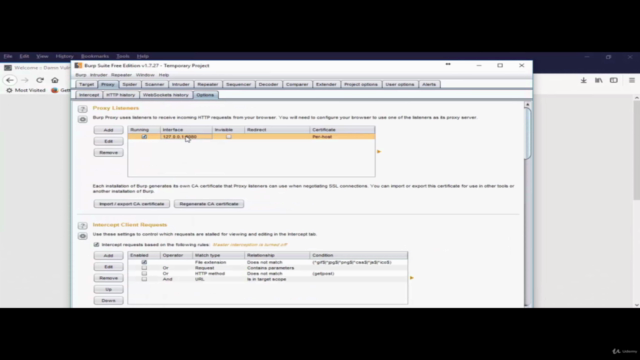The image size is (640, 360).
Task: Toggle Running checkbox for 127.0.0.1:8080 listener
Action: [x=144, y=137]
